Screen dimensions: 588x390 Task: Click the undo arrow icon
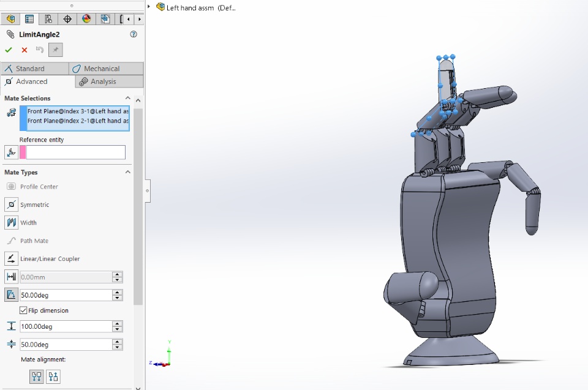40,50
